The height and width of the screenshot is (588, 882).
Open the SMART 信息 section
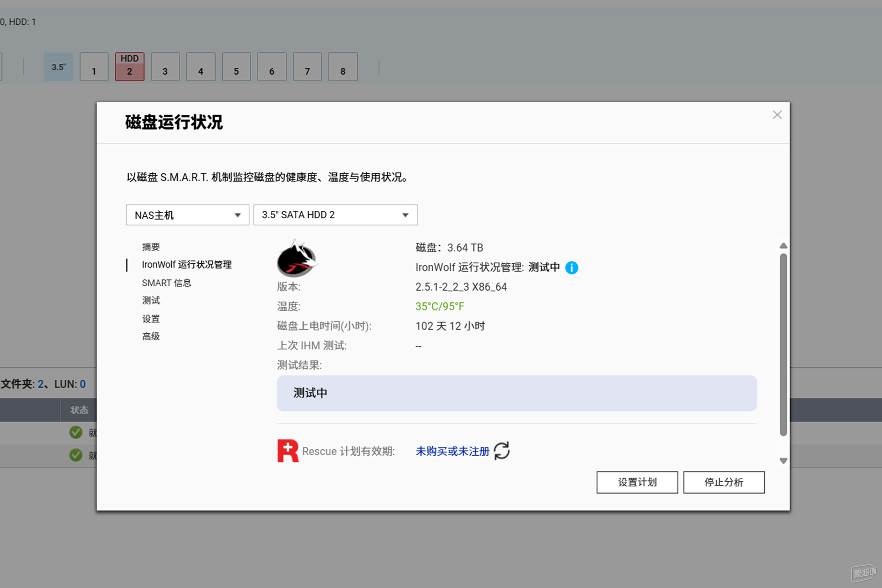click(166, 283)
